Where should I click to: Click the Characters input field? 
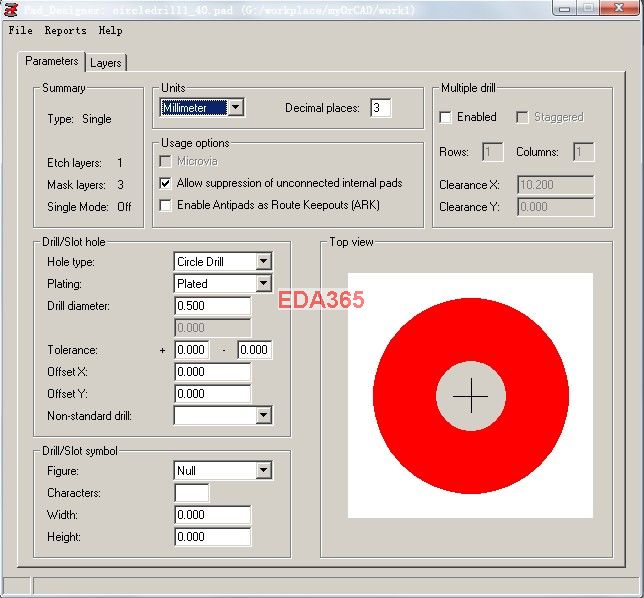192,493
